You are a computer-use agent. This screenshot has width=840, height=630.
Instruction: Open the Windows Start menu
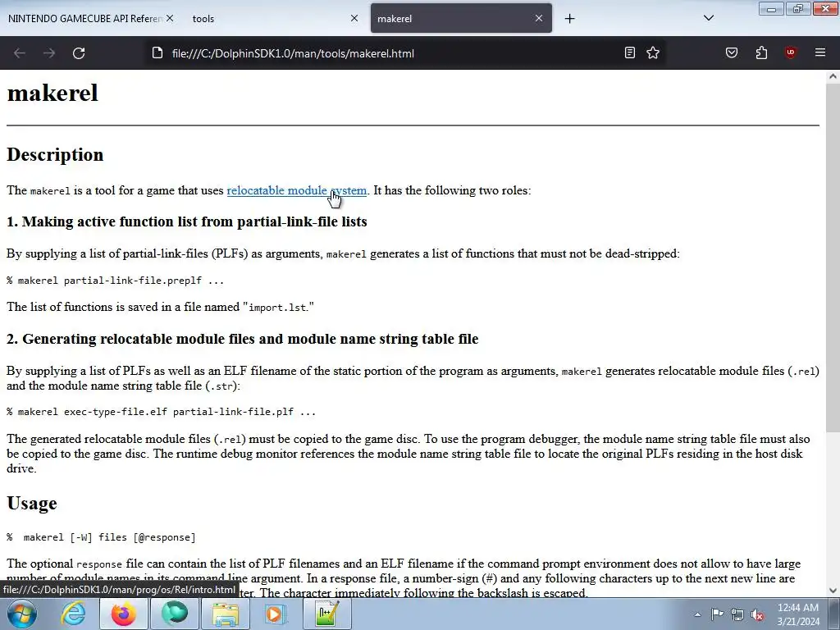[x=21, y=614]
